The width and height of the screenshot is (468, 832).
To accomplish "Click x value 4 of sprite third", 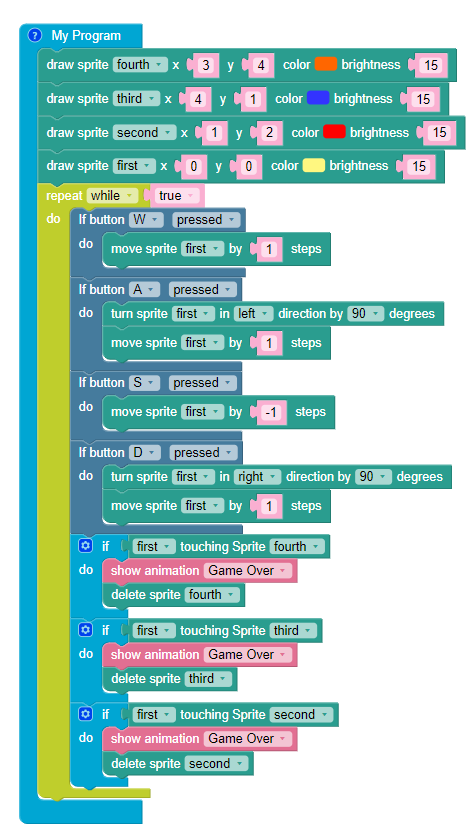I will click(196, 99).
